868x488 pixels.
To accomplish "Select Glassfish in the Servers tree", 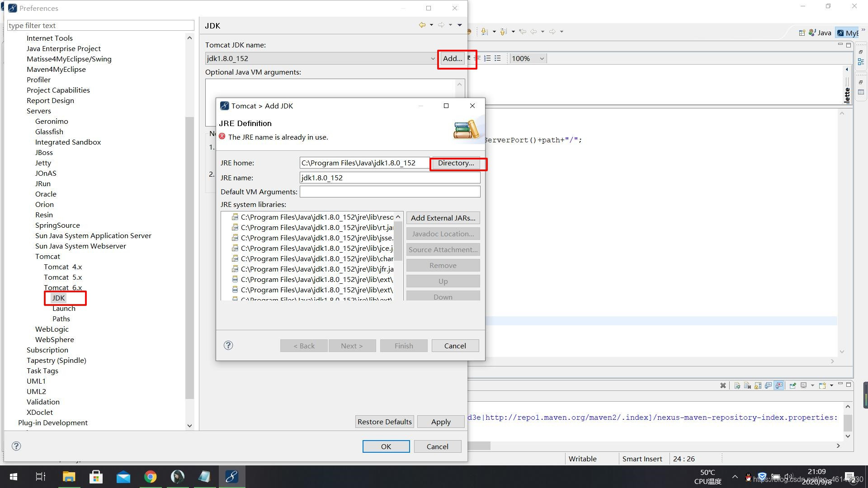I will coord(49,131).
